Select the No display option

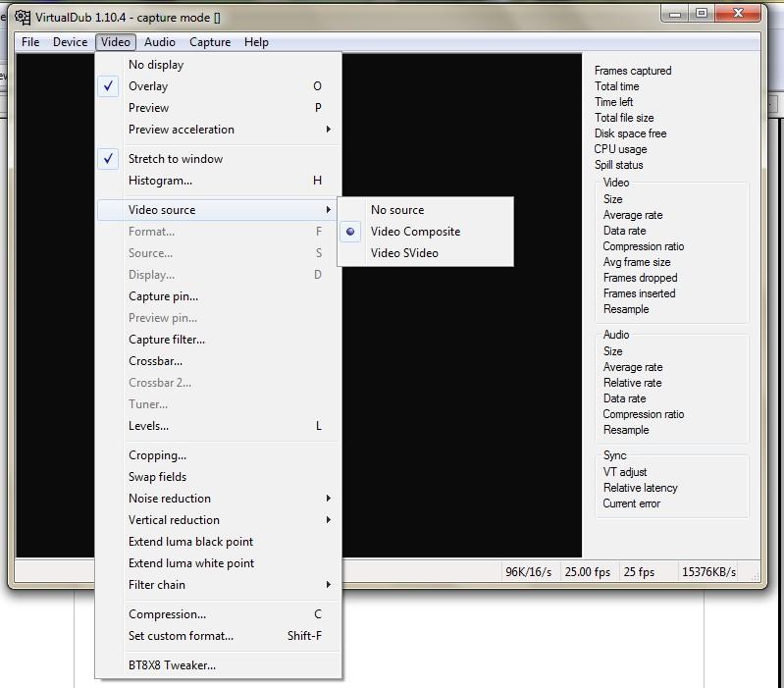click(219, 65)
